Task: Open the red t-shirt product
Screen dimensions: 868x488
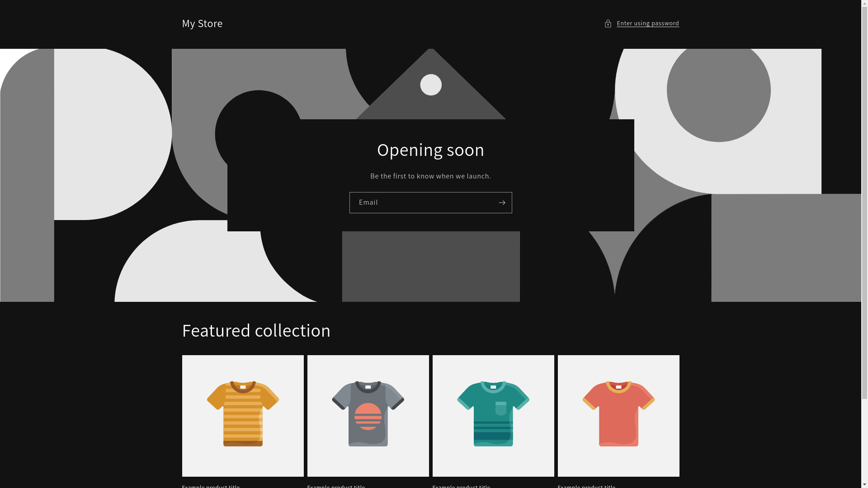Action: pyautogui.click(x=618, y=416)
